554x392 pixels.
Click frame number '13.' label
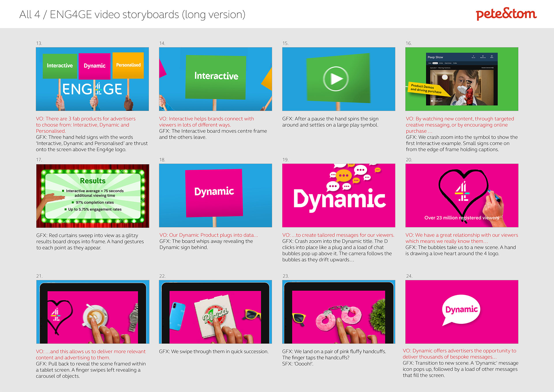pos(39,43)
